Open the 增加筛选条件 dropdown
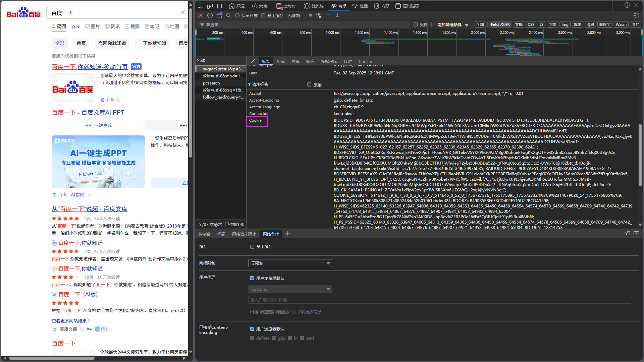The image size is (644, 362). click(x=452, y=24)
